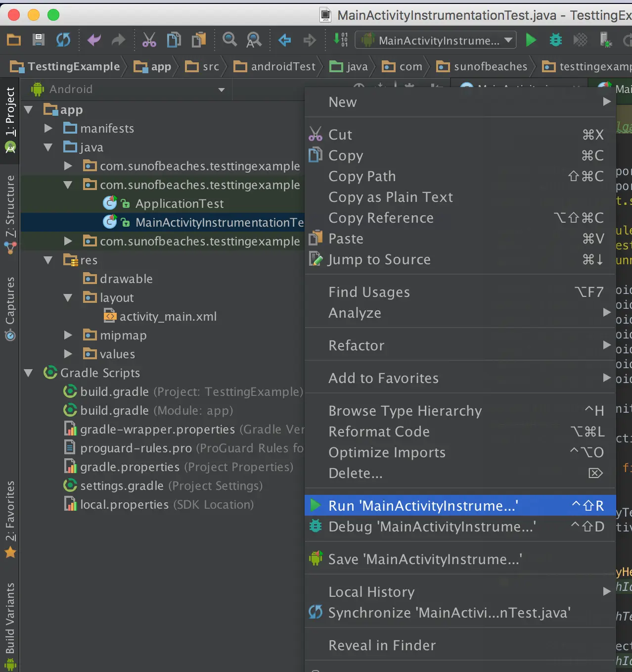Open the Refactor submenu
Screen dimensions: 632x672
click(x=460, y=345)
